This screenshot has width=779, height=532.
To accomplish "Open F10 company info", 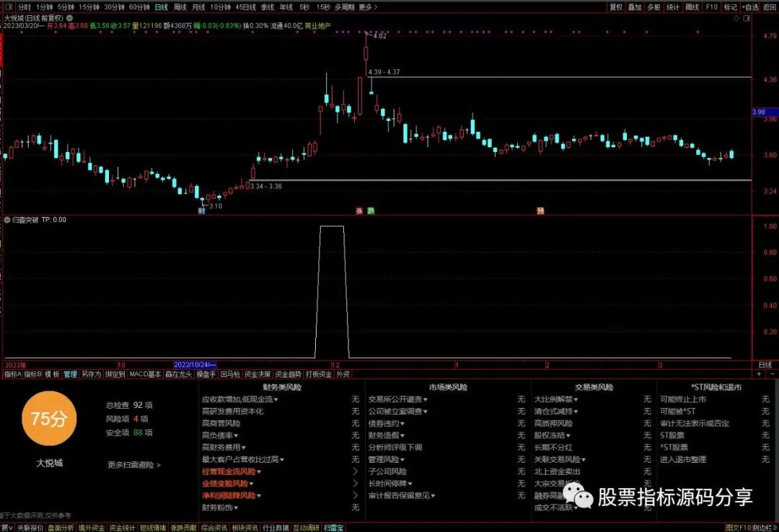I will click(711, 7).
